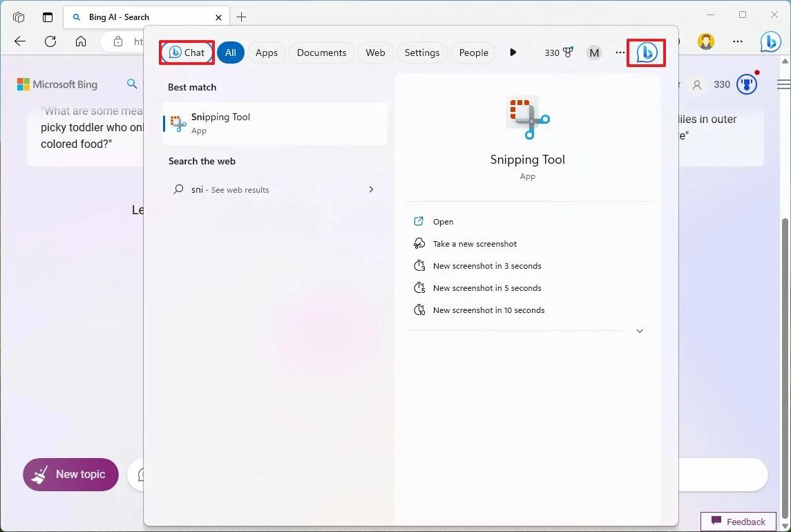Open search panel more options ellipsis
Image resolution: width=791 pixels, height=532 pixels.
(x=620, y=53)
